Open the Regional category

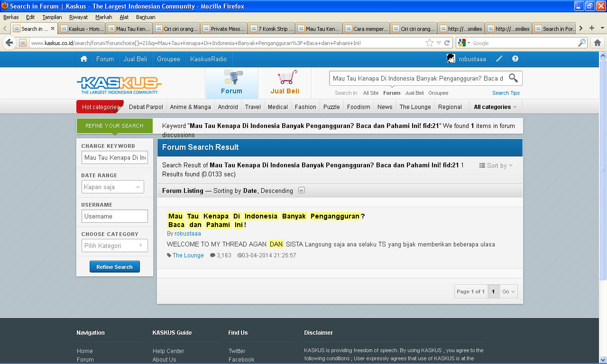pos(450,107)
